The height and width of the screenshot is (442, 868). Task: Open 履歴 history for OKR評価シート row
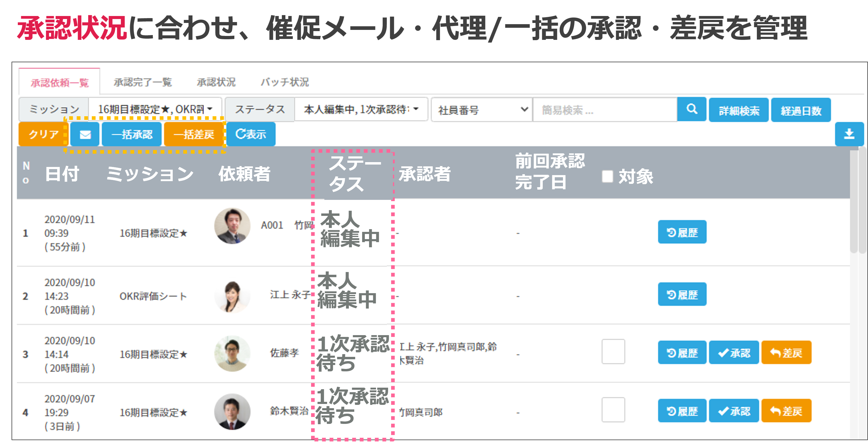[682, 294]
